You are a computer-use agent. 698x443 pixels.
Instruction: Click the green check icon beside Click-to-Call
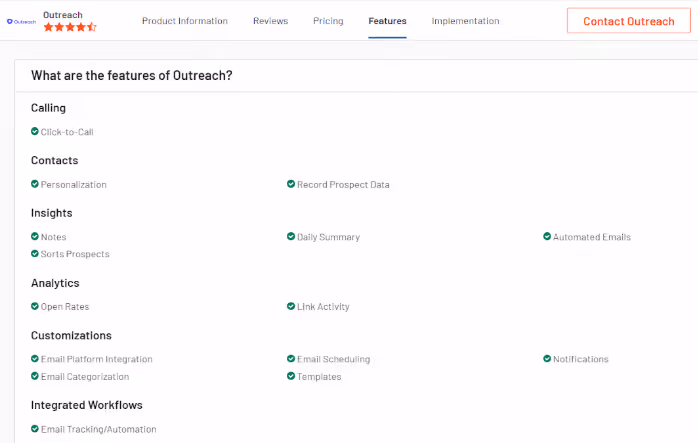pyautogui.click(x=35, y=131)
